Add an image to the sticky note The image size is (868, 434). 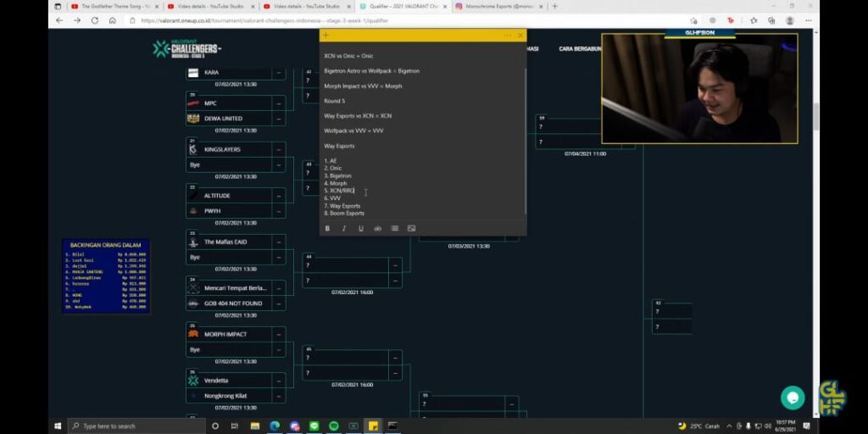pos(411,228)
